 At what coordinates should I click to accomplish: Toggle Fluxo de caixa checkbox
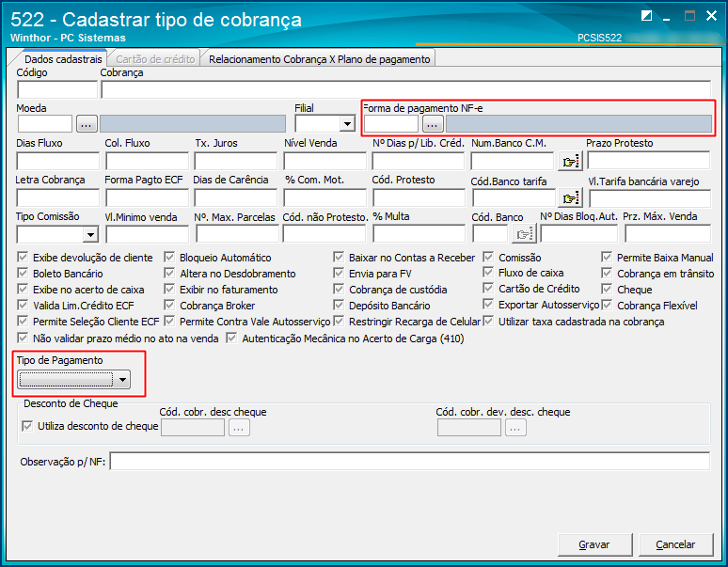click(x=488, y=273)
